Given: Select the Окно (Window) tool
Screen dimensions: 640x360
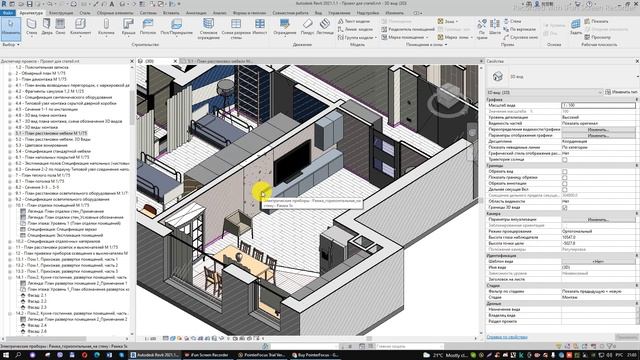Looking at the screenshot, I should 60,27.
